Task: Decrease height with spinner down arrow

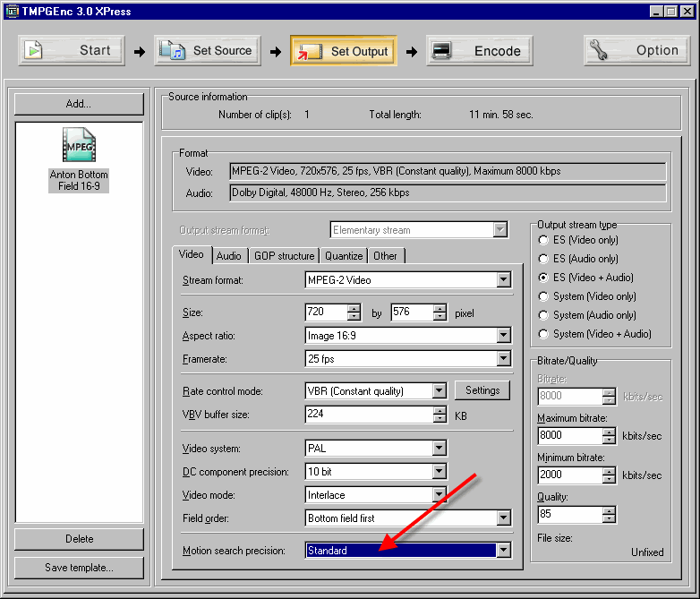Action: 440,316
